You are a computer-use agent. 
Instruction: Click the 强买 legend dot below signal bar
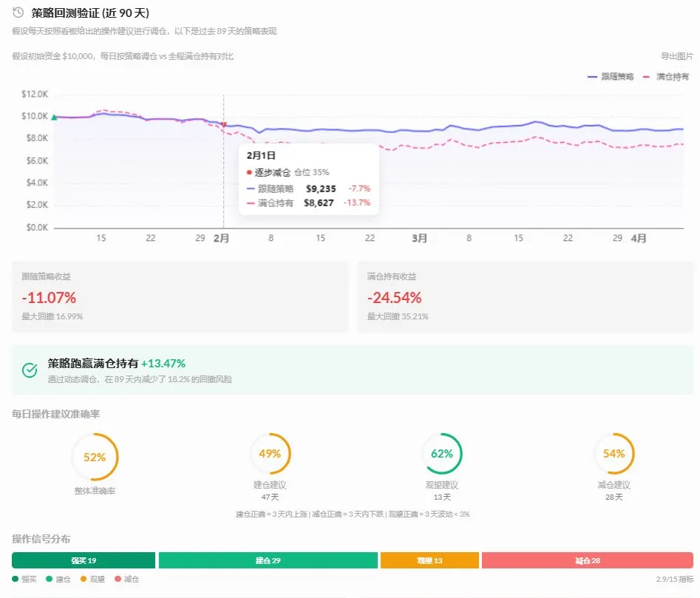(16, 580)
